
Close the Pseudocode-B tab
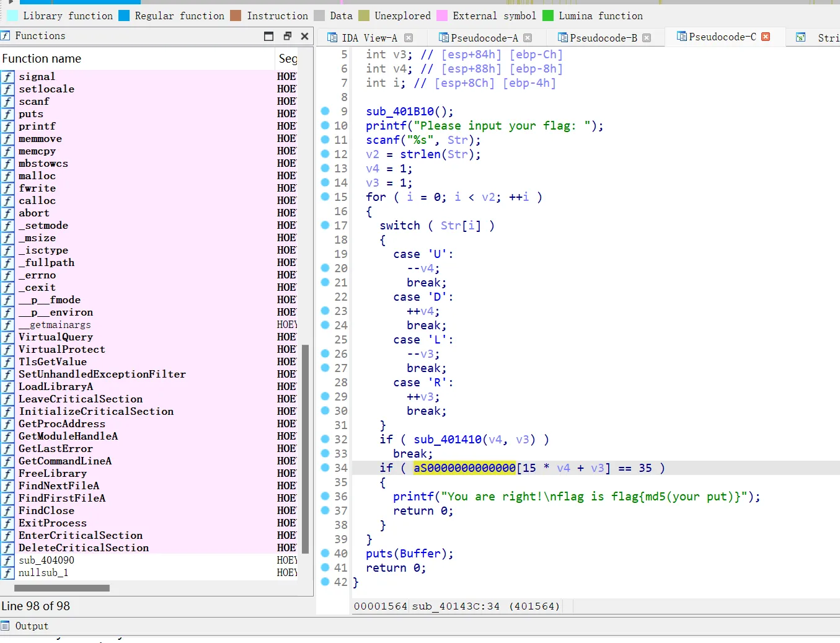pyautogui.click(x=647, y=38)
